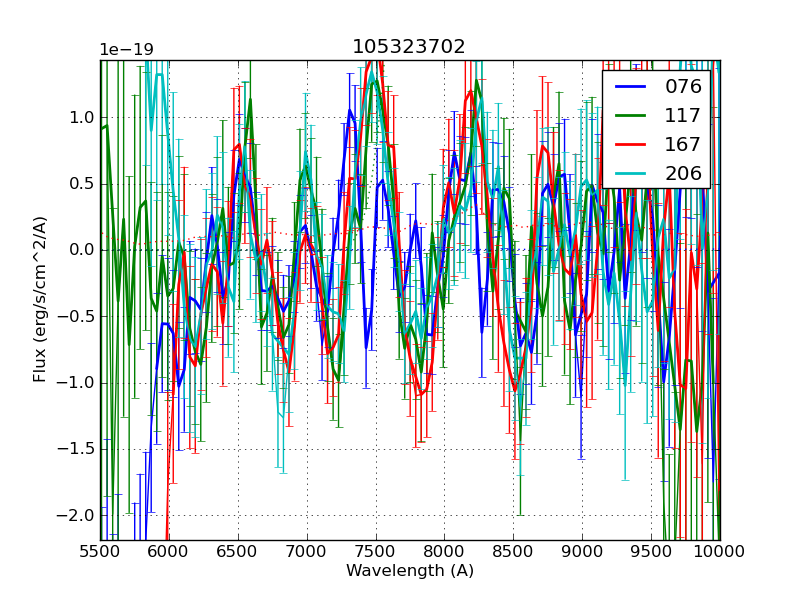800x600 pixels.
Task: Click the 0.0 y-axis tick label
Action: tap(81, 250)
